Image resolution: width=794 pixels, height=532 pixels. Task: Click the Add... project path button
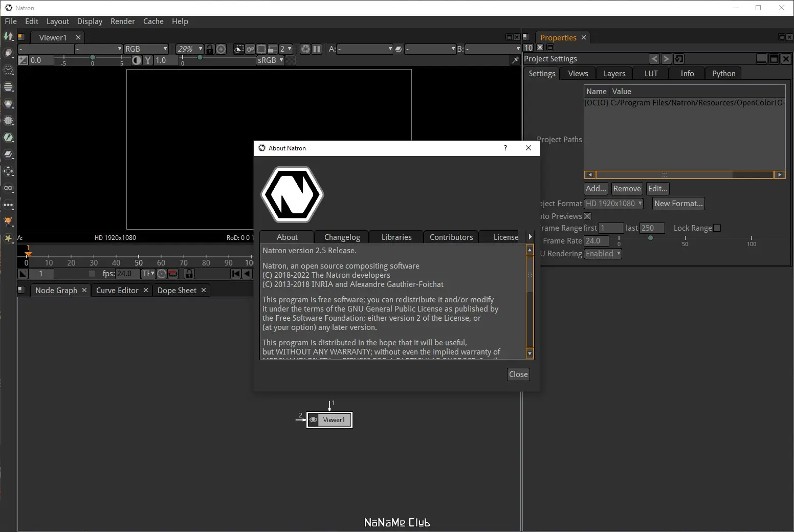point(596,189)
